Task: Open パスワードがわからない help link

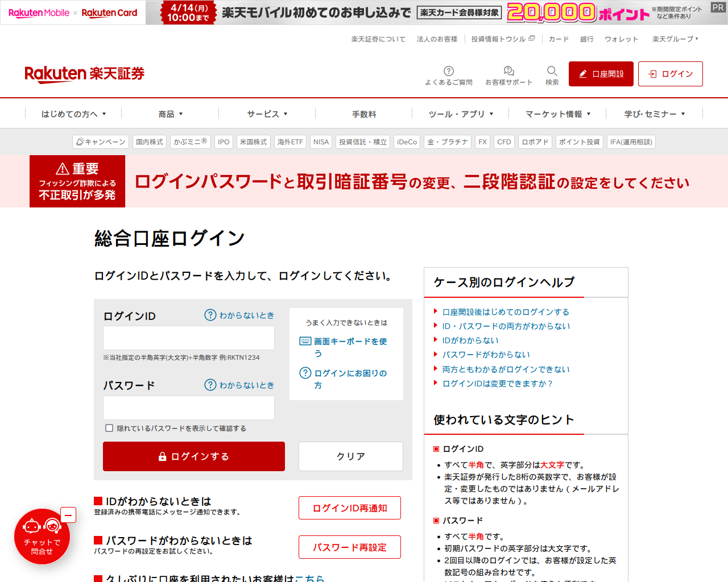Action: (486, 355)
